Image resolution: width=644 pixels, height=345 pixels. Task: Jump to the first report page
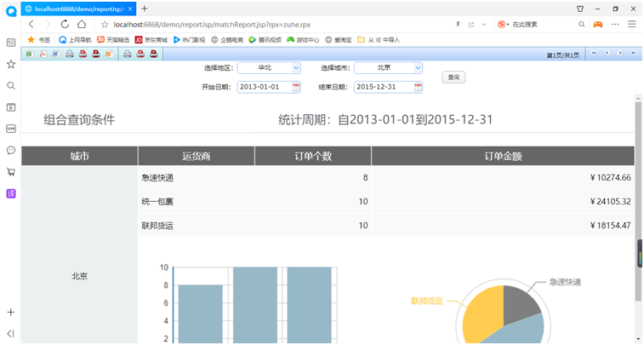coord(594,53)
